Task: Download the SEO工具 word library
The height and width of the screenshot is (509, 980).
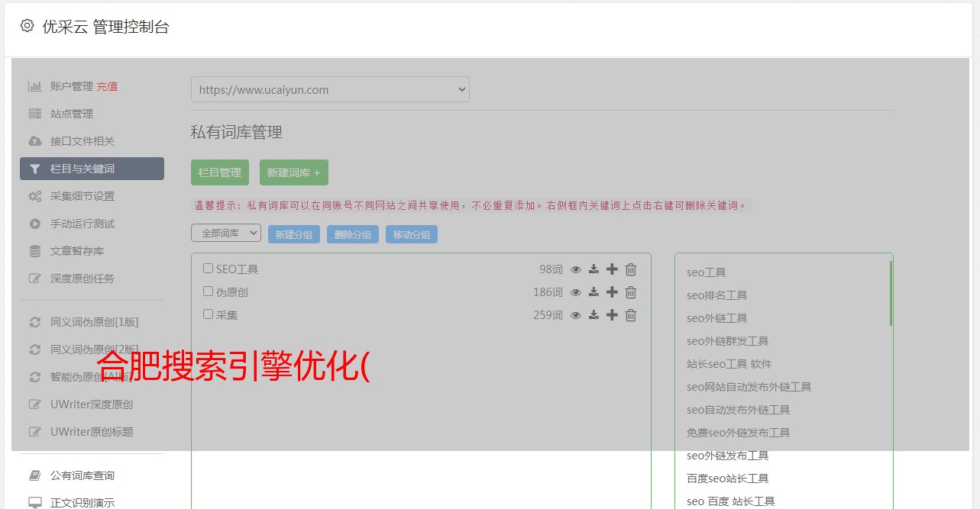Action: pos(593,269)
